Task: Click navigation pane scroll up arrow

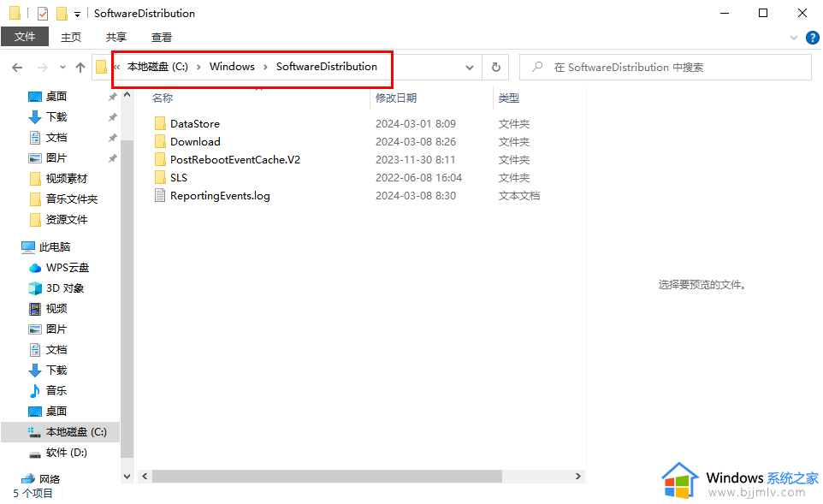Action: [127, 94]
